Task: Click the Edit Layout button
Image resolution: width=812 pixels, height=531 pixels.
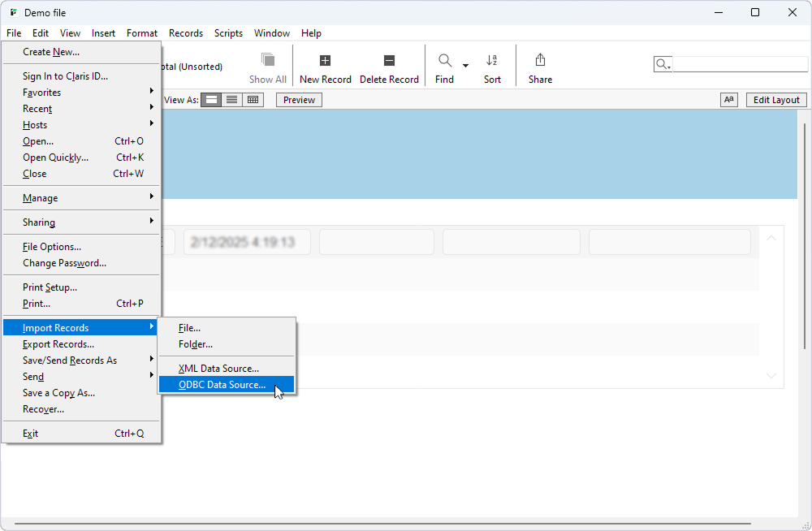Action: (x=776, y=100)
